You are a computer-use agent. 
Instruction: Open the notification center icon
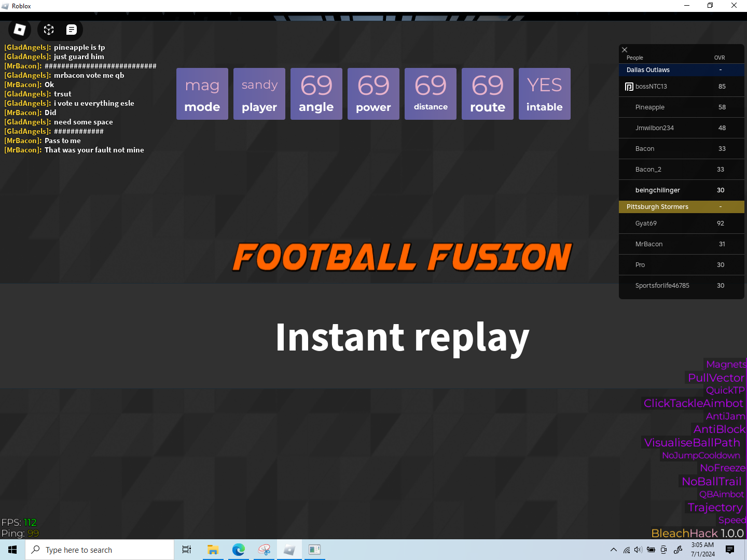pyautogui.click(x=730, y=550)
